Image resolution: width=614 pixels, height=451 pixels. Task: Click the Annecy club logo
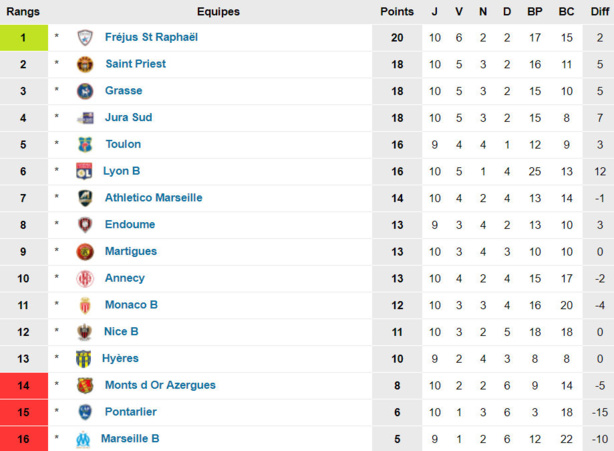pos(85,278)
